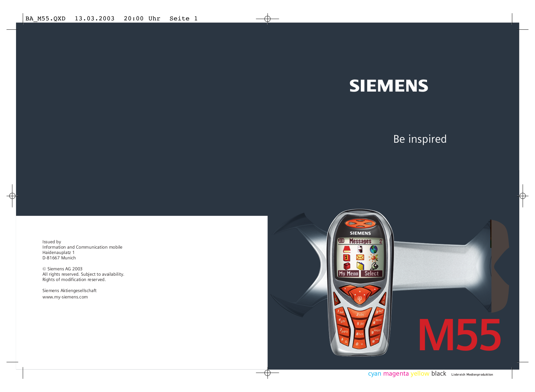Click the 'D-81667 Munich' line

click(x=59, y=258)
